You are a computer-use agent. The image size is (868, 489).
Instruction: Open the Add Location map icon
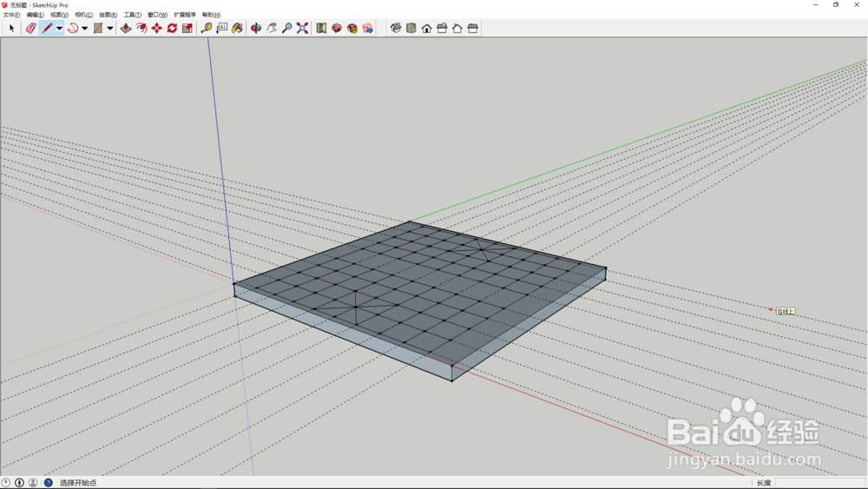pos(321,29)
